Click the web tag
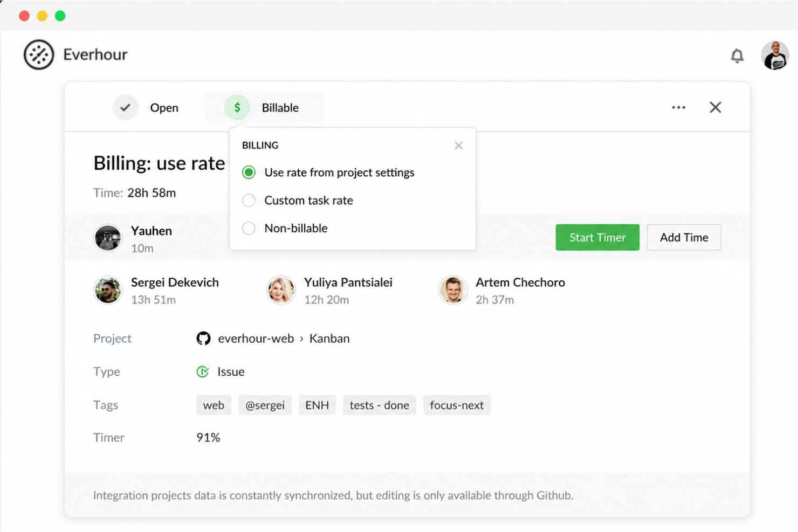 pos(214,405)
